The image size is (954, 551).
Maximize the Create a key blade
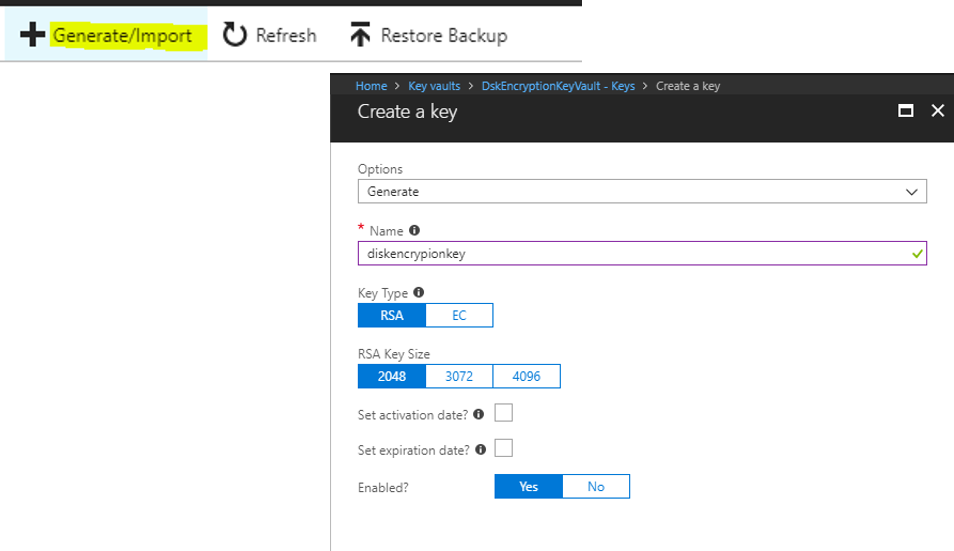click(905, 111)
